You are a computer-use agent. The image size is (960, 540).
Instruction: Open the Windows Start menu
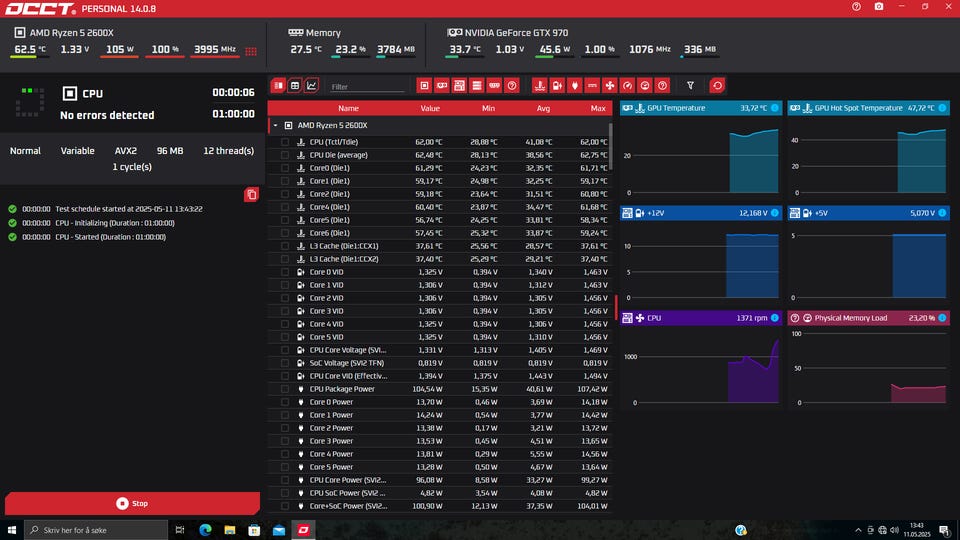coord(12,530)
